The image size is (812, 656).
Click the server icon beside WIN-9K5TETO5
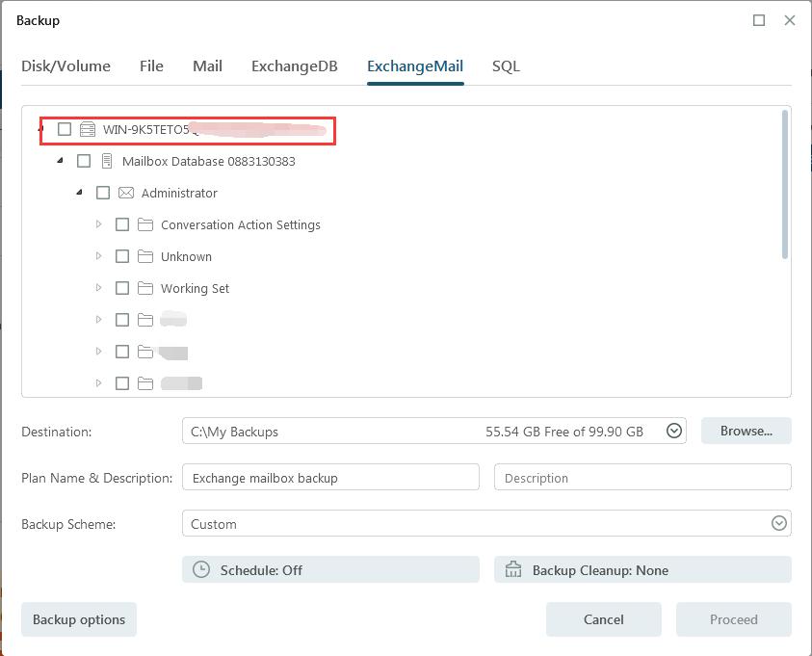[x=88, y=129]
